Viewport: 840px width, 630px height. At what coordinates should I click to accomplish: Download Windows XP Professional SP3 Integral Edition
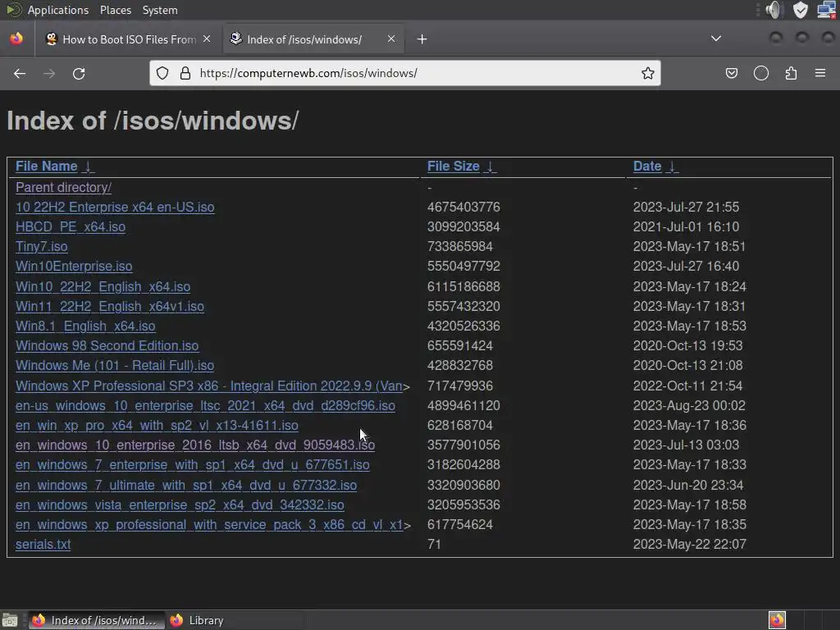tap(209, 386)
